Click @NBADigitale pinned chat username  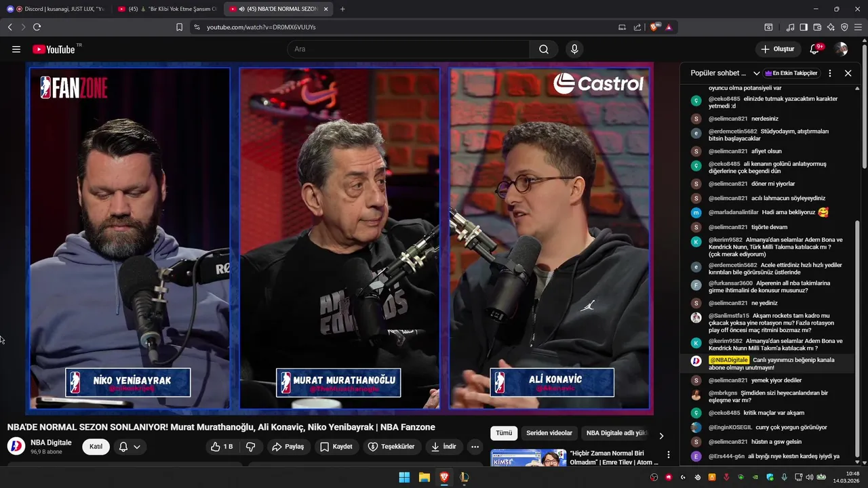(729, 360)
